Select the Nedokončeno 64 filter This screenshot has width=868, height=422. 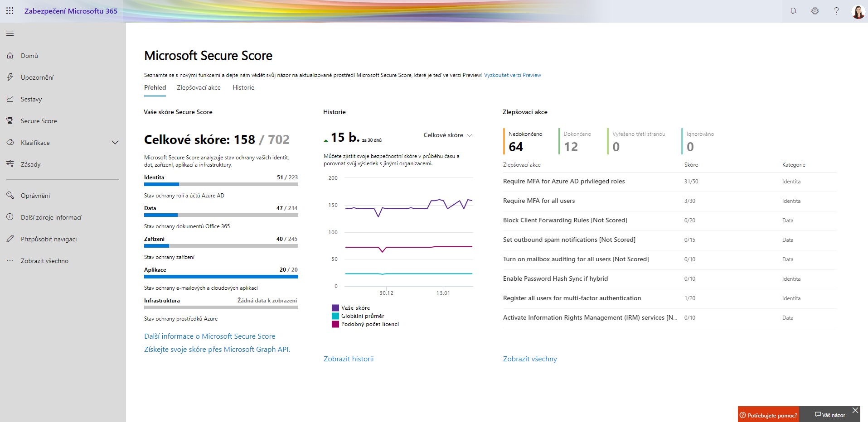tap(524, 141)
